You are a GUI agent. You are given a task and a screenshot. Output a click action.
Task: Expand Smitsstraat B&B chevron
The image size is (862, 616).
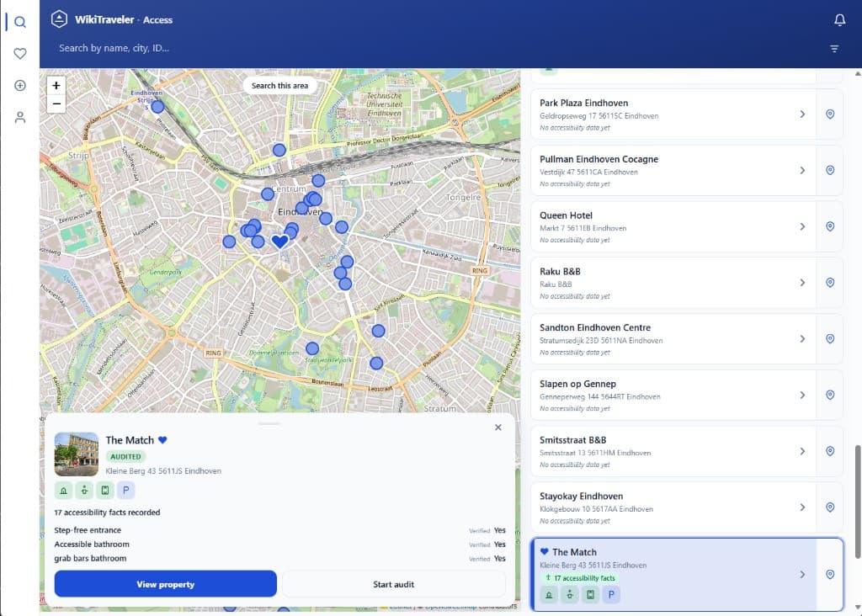coord(802,451)
